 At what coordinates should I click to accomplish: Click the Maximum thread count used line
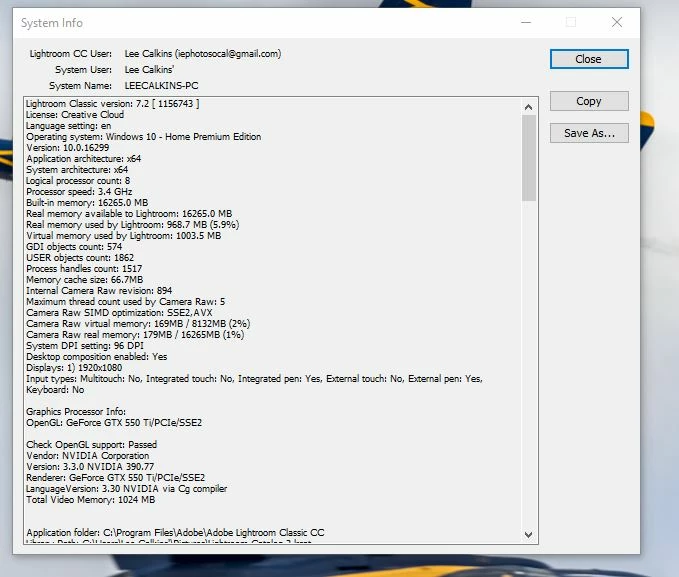click(x=126, y=301)
